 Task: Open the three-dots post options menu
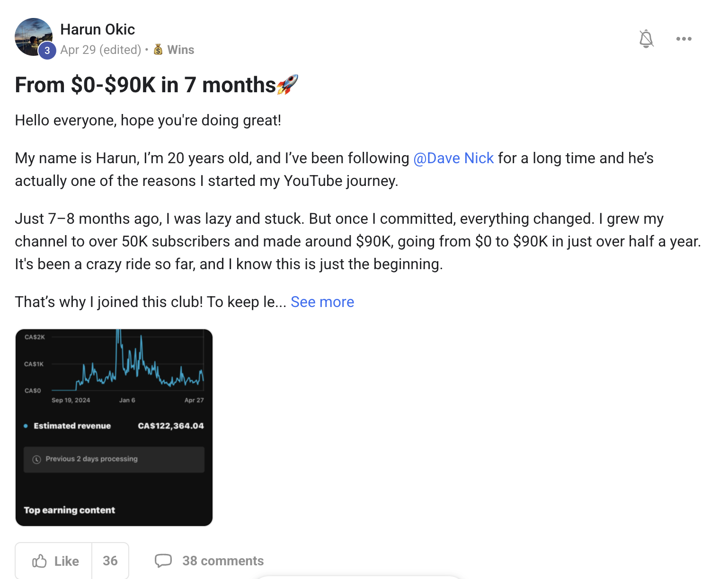point(684,39)
